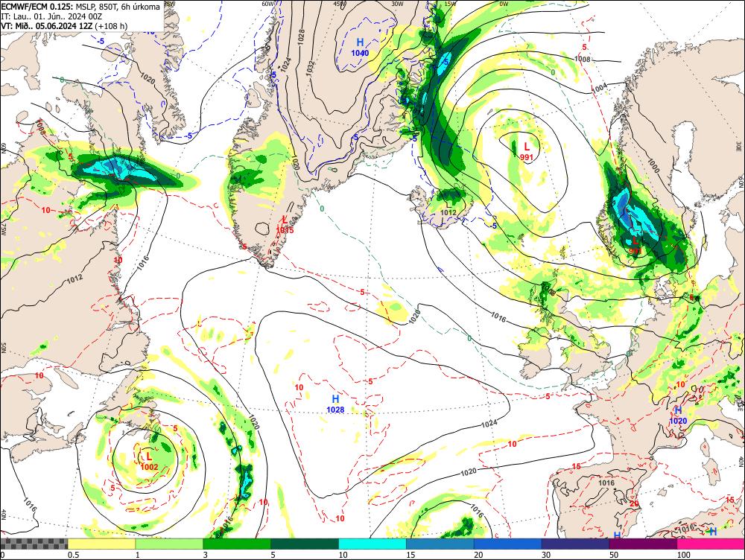
Task: Click the L 1015 low marker over south Greenland
Action: pyautogui.click(x=285, y=224)
